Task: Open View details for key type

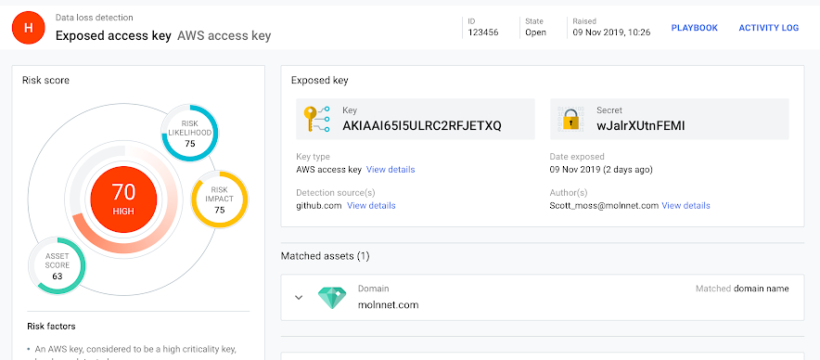Action: 390,170
